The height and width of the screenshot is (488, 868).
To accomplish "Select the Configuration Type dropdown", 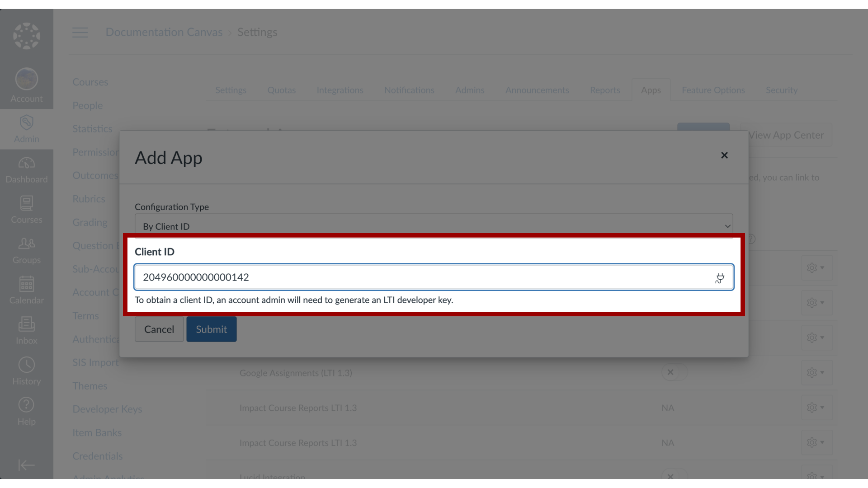I will (434, 226).
